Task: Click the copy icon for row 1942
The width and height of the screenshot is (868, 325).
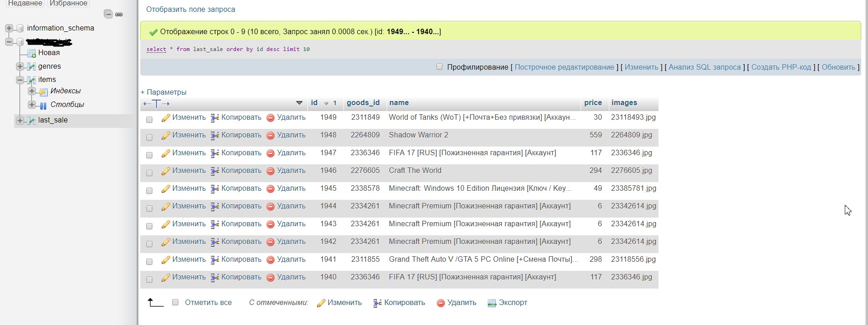Action: (x=215, y=242)
